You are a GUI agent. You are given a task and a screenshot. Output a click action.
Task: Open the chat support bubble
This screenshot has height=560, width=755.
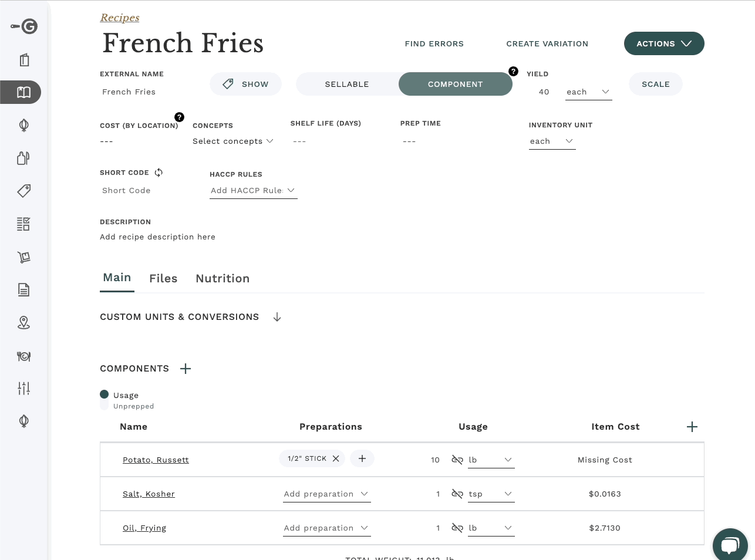pos(730,545)
